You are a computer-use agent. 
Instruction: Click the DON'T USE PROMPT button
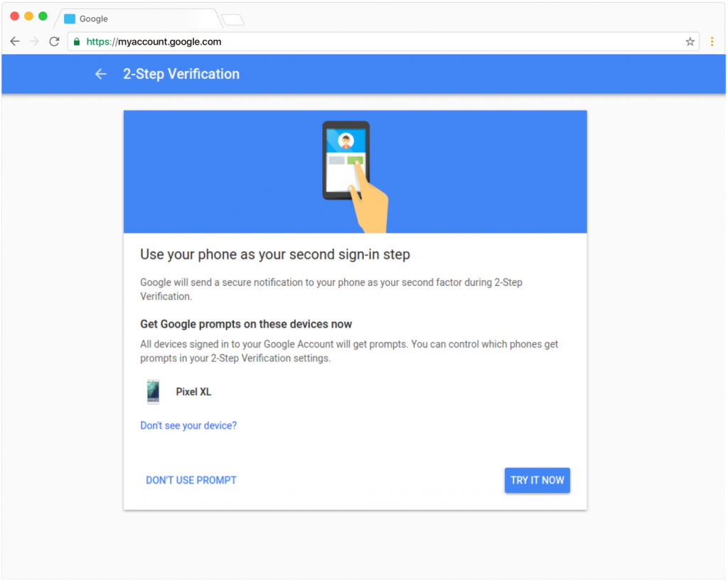click(x=191, y=480)
